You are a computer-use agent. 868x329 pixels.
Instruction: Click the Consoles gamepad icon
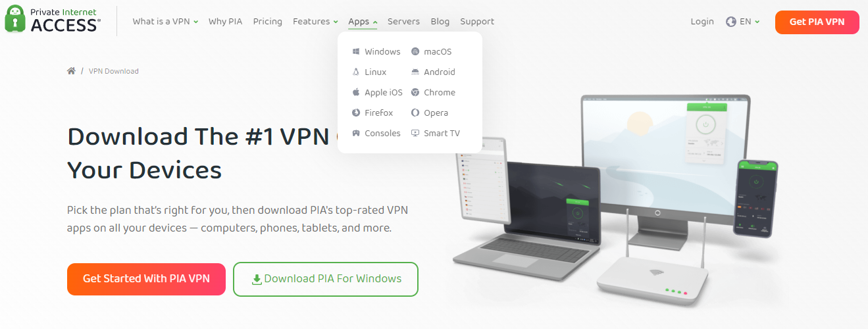pyautogui.click(x=356, y=133)
